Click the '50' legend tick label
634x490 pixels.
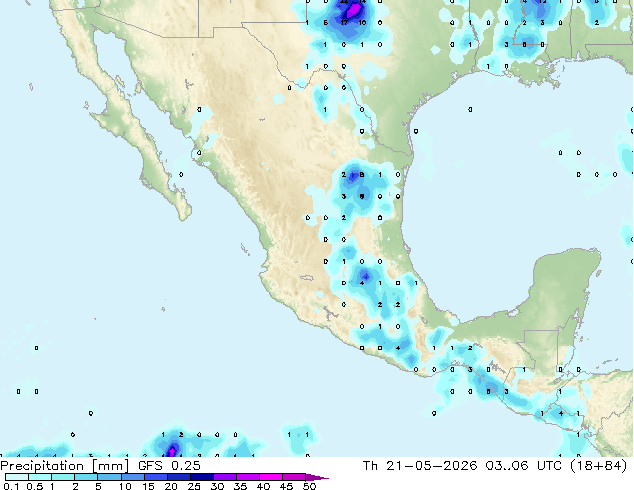[x=309, y=486]
